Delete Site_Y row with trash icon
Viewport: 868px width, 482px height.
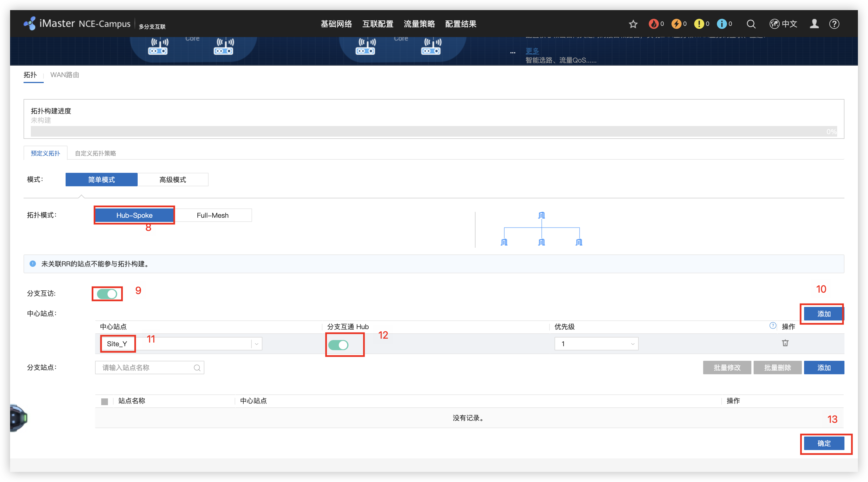(x=785, y=343)
